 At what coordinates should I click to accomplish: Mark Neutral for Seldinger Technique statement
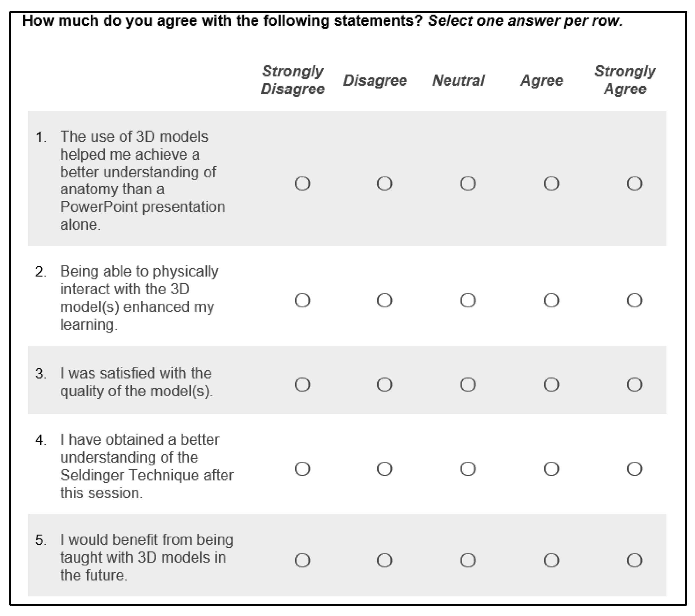pyautogui.click(x=468, y=469)
